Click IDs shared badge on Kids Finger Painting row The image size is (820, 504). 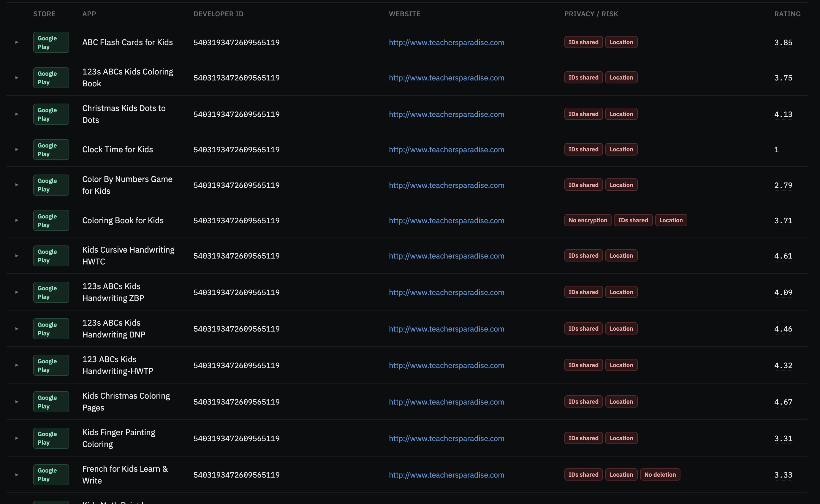tap(583, 438)
